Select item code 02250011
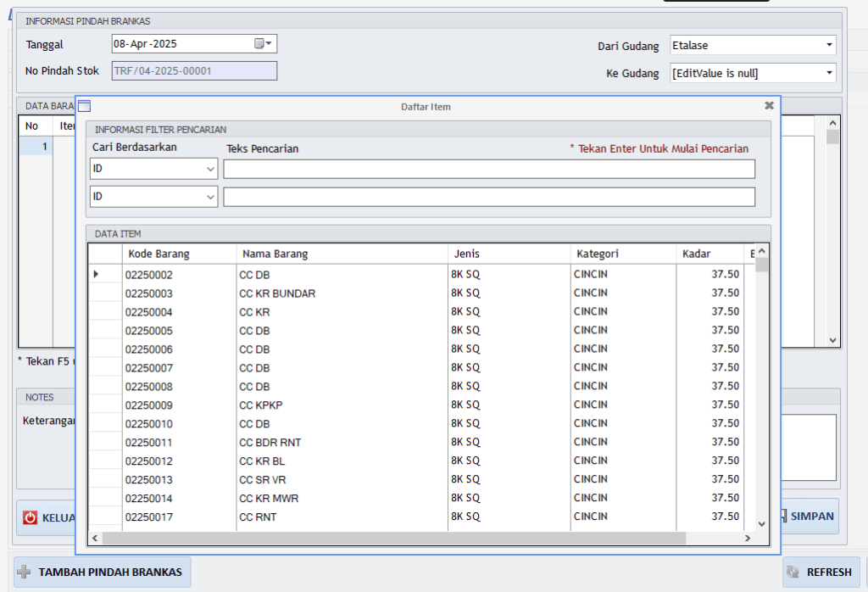The image size is (868, 592). tap(149, 443)
